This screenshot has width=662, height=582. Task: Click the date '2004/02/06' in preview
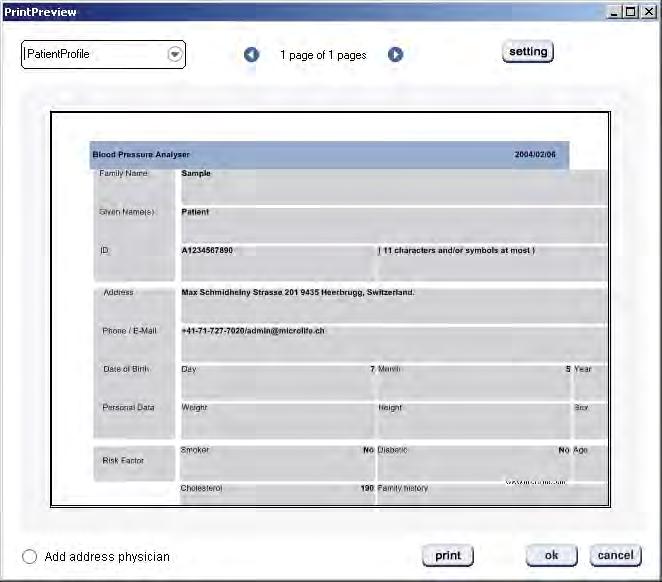click(x=535, y=154)
